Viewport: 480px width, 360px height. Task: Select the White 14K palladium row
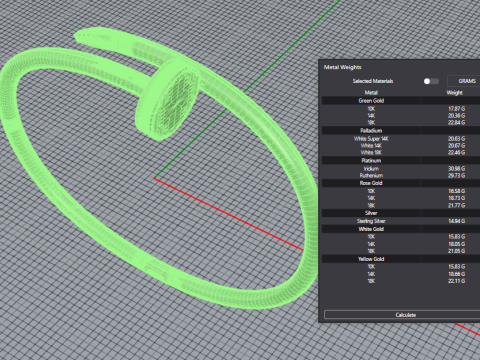[401, 145]
